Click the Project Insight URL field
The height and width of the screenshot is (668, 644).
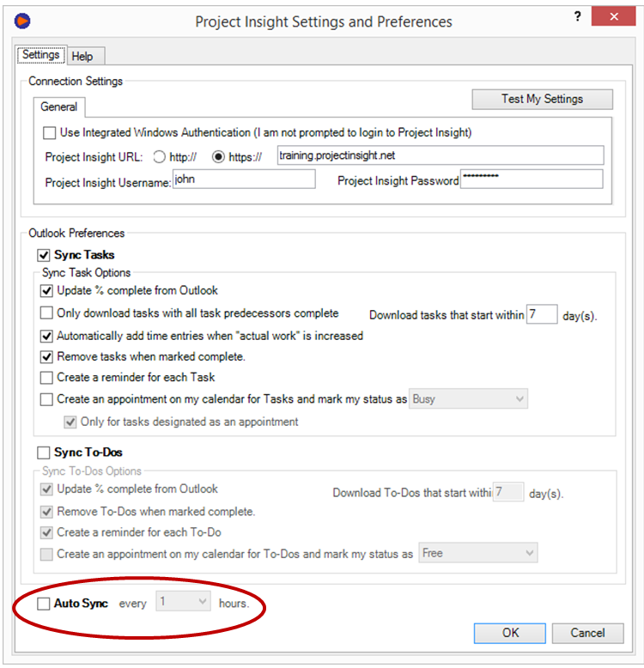(440, 155)
